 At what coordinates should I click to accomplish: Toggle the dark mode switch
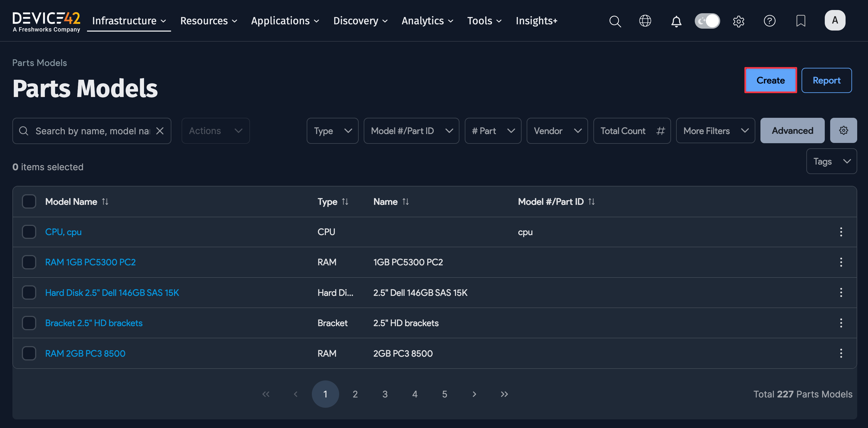[x=707, y=21]
